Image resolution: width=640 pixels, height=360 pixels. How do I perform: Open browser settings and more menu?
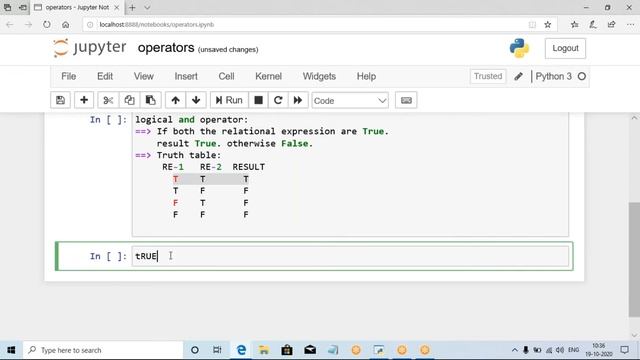pos(630,24)
